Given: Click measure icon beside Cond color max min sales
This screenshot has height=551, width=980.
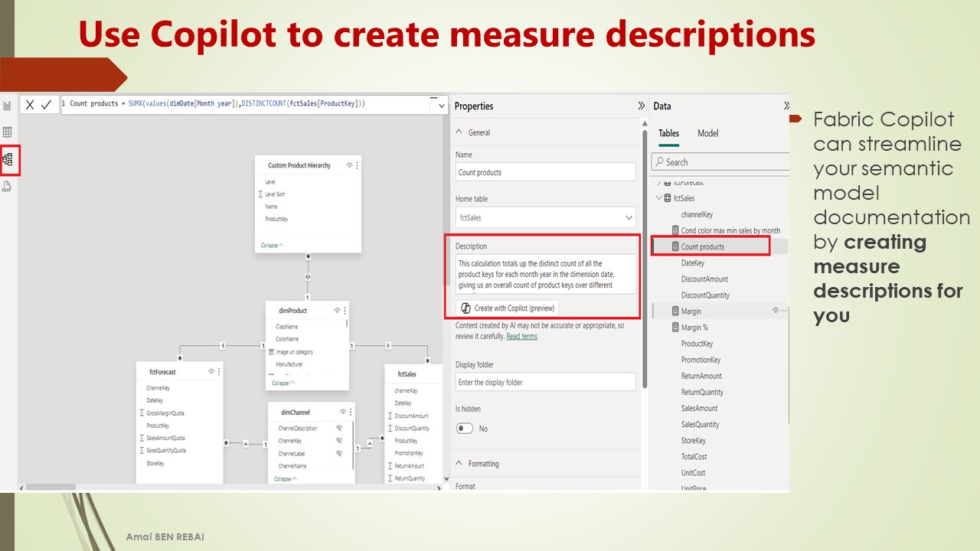Looking at the screenshot, I should coord(675,230).
